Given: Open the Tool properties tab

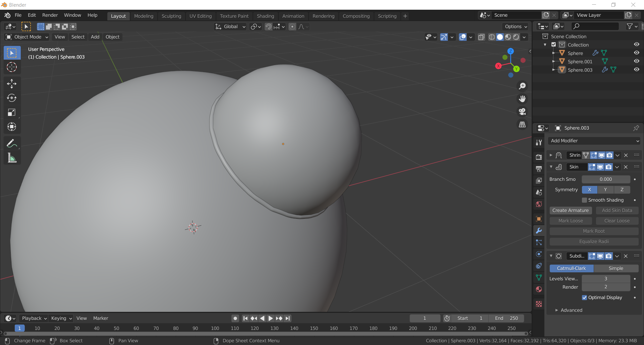Looking at the screenshot, I should coord(539,142).
